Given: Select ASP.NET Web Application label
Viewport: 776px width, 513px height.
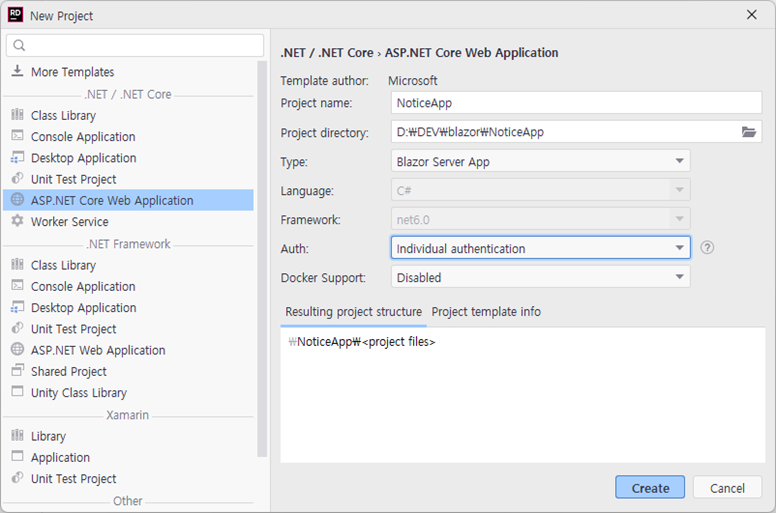Looking at the screenshot, I should pyautogui.click(x=98, y=350).
